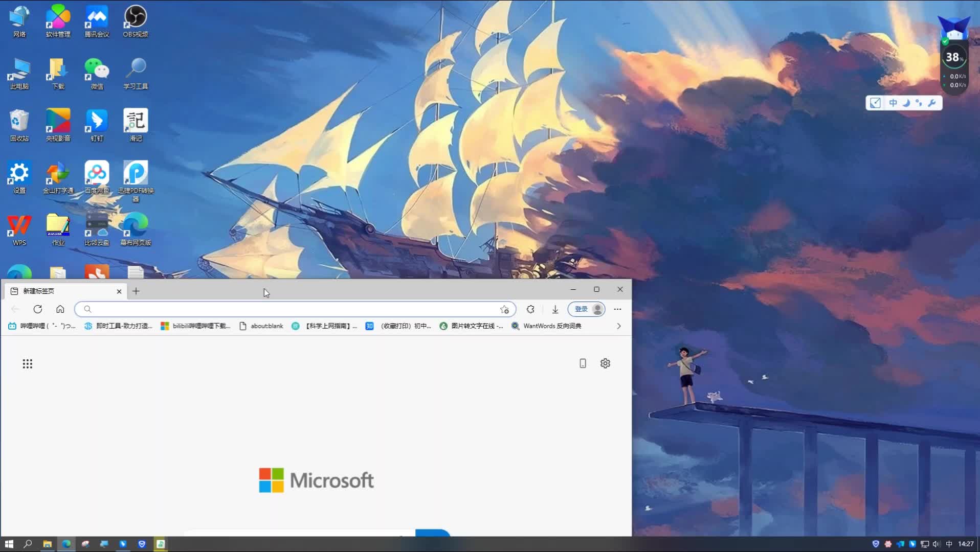Click the Edge icon in the taskbar

pos(66,544)
